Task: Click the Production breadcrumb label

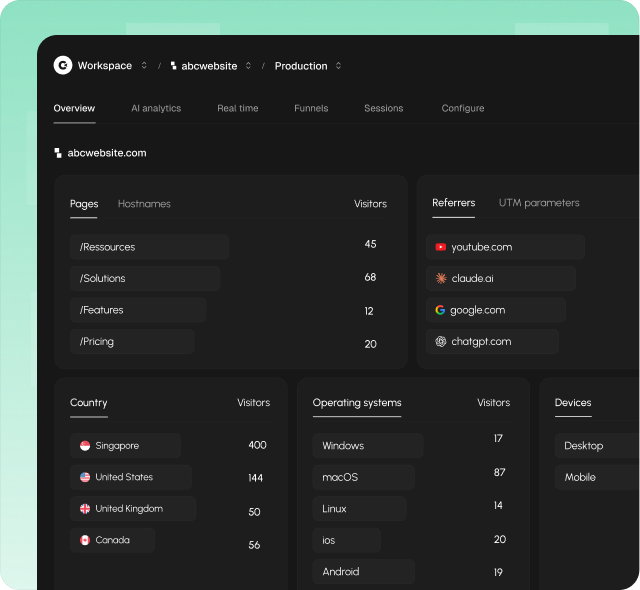Action: coord(301,66)
